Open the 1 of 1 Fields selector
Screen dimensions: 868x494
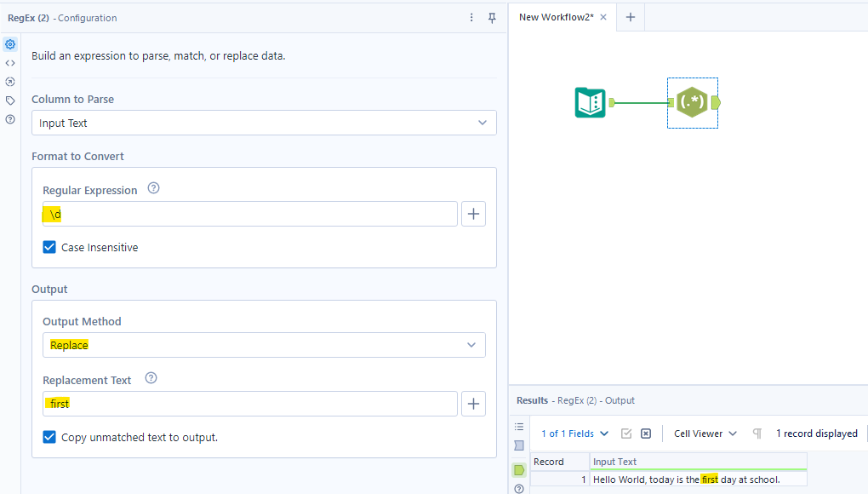click(575, 434)
